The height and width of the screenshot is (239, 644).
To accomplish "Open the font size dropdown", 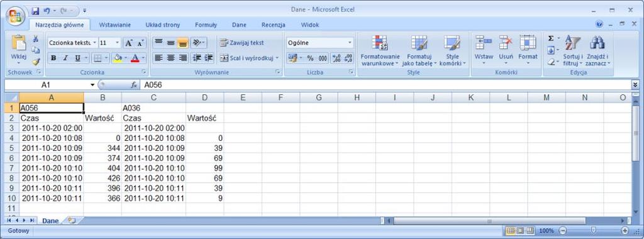I will point(118,43).
